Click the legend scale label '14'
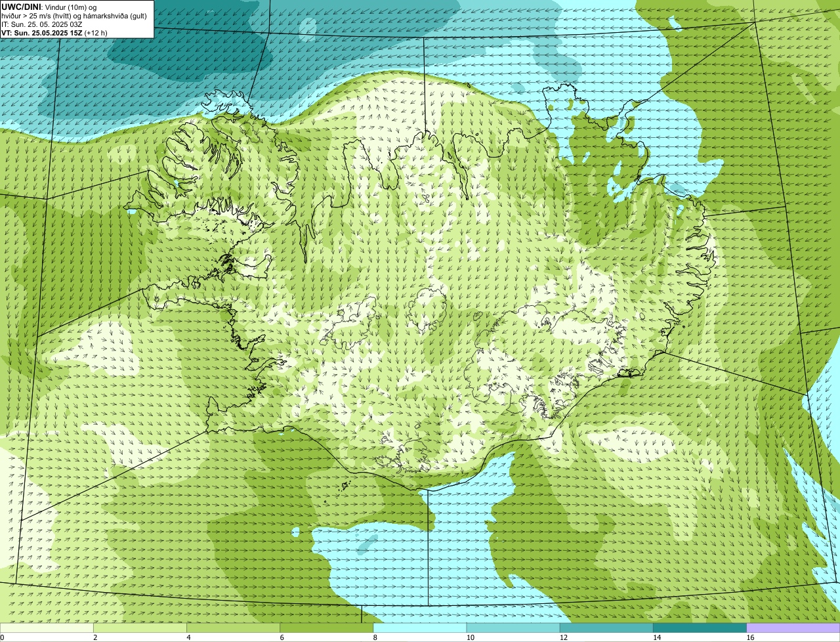 pos(657,637)
